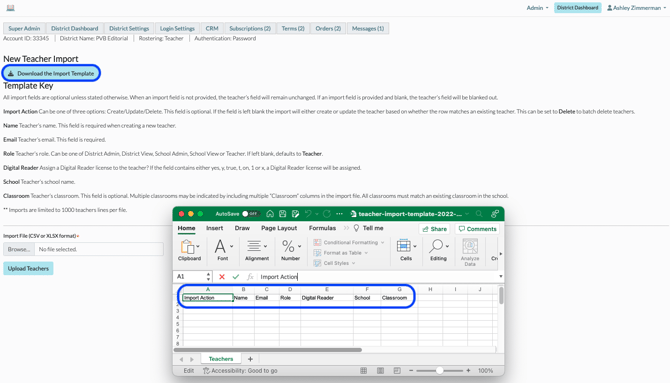Click the Redo arrow in Excel
Screen dimensions: 670x383
point(327,214)
